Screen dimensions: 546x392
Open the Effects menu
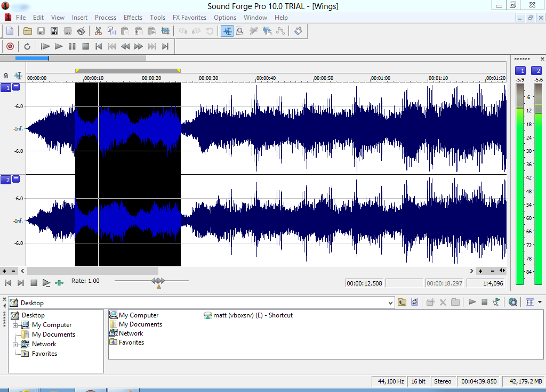click(133, 18)
